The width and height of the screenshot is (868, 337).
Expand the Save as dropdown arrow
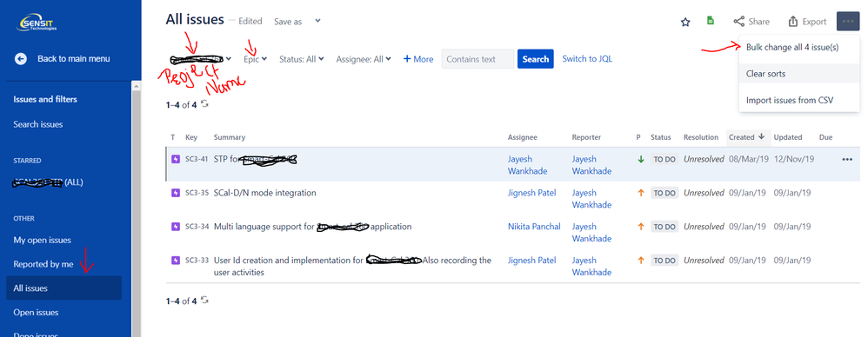317,22
